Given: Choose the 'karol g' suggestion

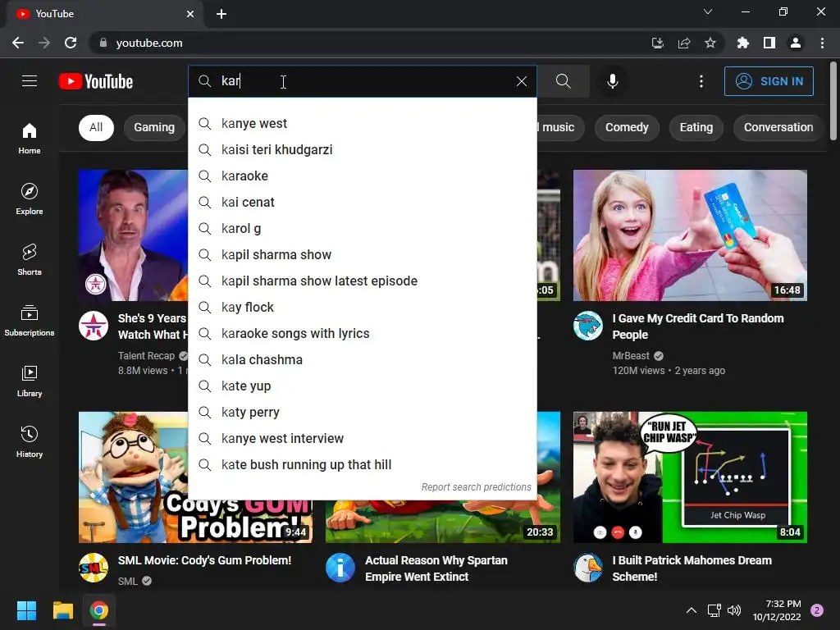Looking at the screenshot, I should pos(362,228).
